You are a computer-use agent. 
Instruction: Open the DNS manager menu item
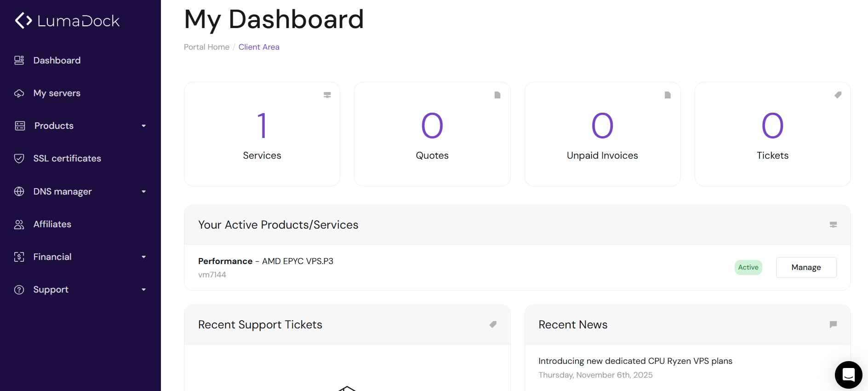click(63, 191)
